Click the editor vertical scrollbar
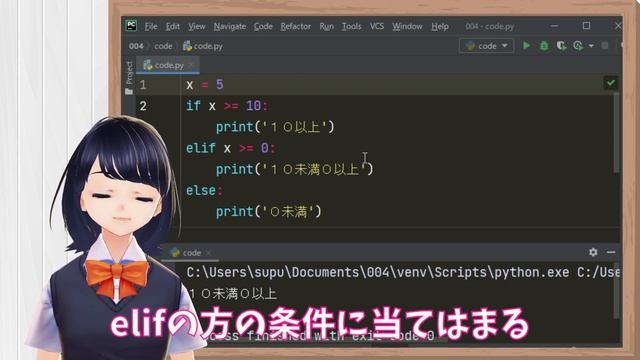This screenshot has width=640, height=360. (616, 133)
